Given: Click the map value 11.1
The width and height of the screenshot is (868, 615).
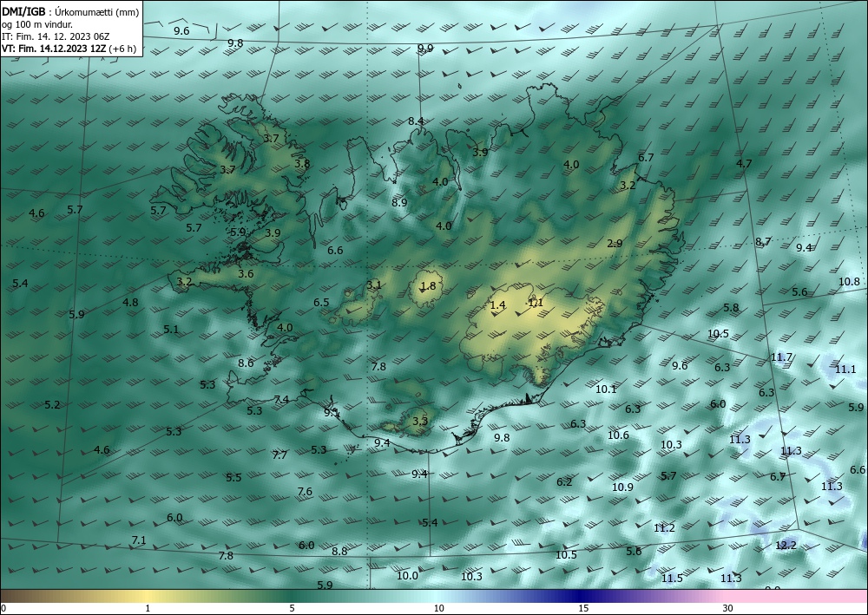Looking at the screenshot, I should click(845, 369).
